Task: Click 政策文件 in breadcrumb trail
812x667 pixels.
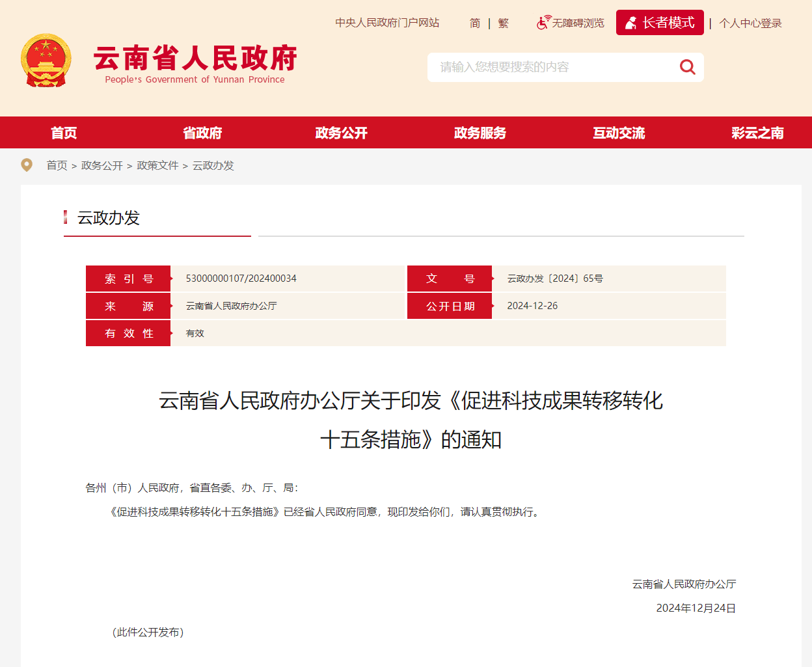Action: click(x=157, y=165)
